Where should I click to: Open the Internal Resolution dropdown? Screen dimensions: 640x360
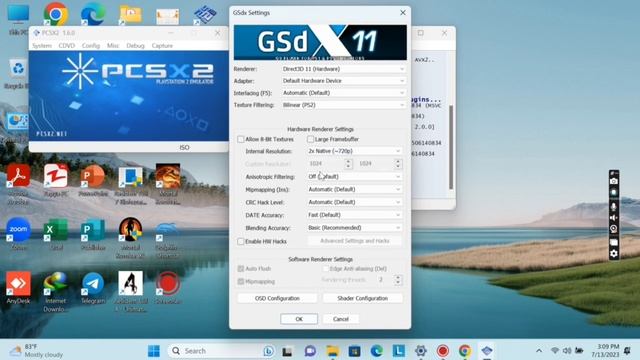point(354,151)
